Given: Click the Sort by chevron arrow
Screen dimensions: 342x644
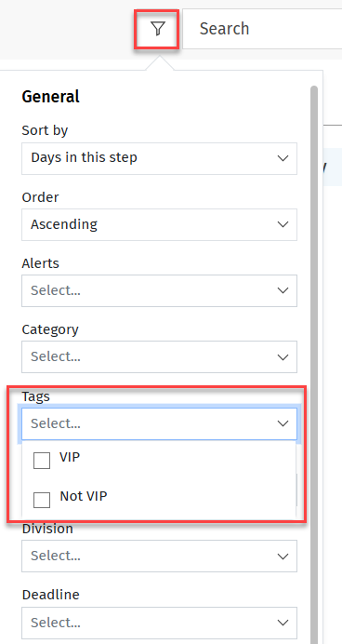Looking at the screenshot, I should coord(283,158).
